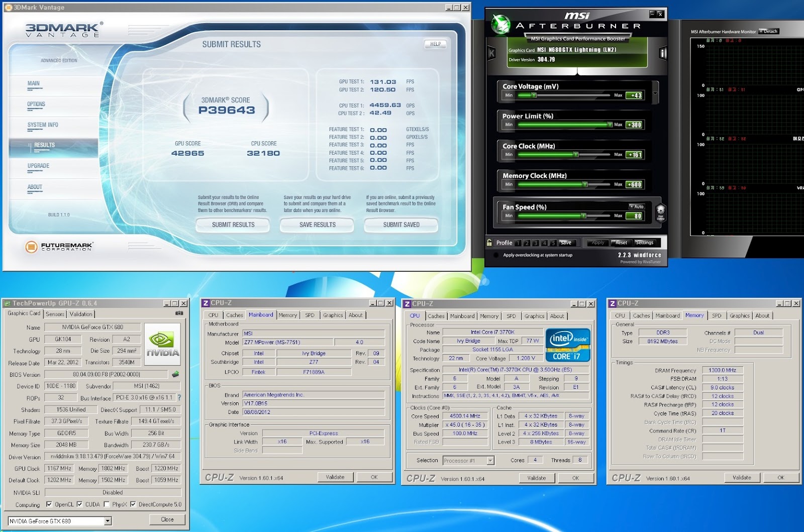Click the User Define fan gear icon

pos(660,212)
